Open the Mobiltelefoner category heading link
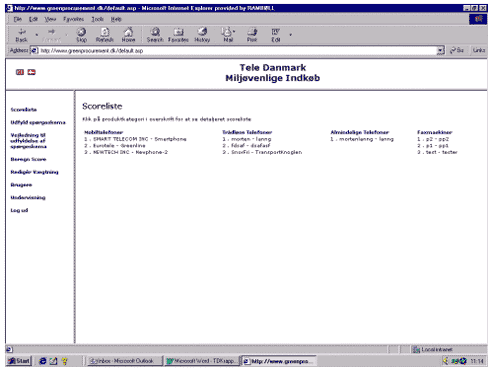490x373 pixels. [x=104, y=132]
